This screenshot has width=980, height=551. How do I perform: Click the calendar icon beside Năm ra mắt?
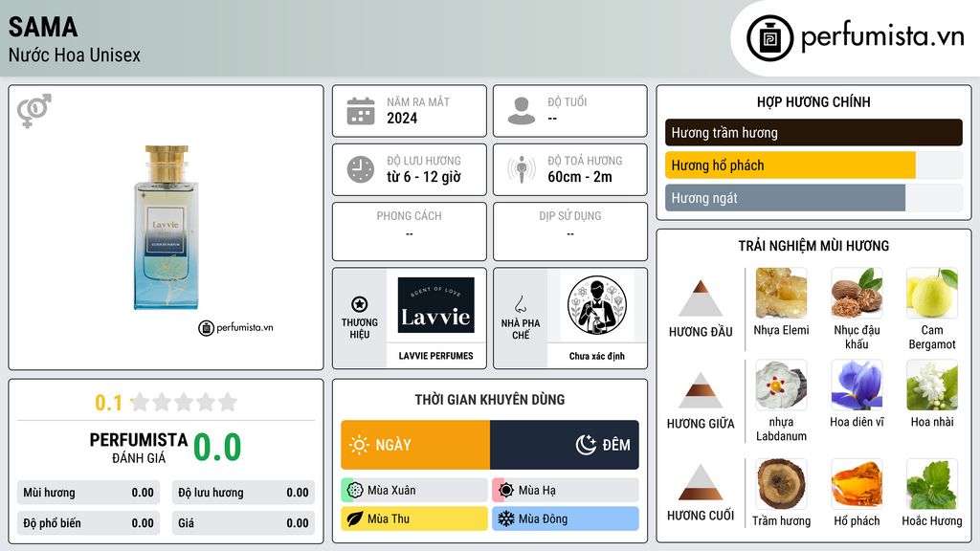pos(361,111)
